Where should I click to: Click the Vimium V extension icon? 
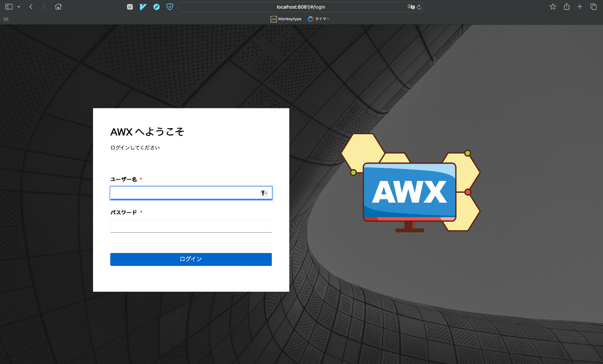tap(143, 7)
